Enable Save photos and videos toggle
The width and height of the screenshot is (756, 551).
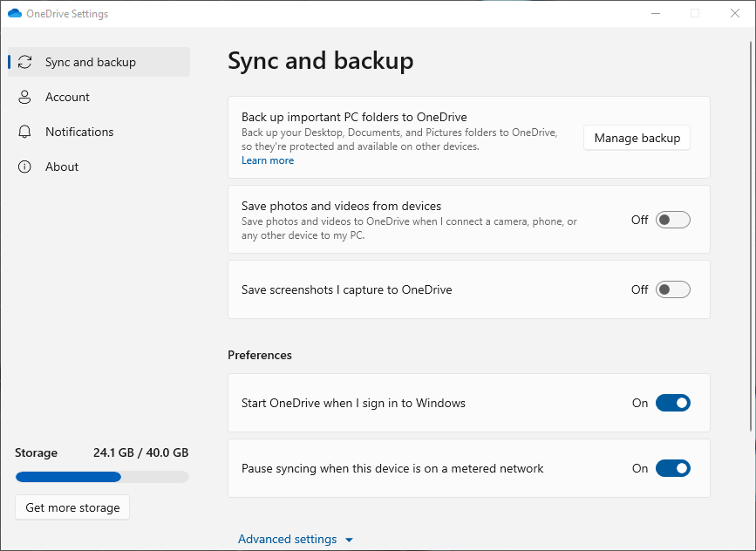pos(672,220)
